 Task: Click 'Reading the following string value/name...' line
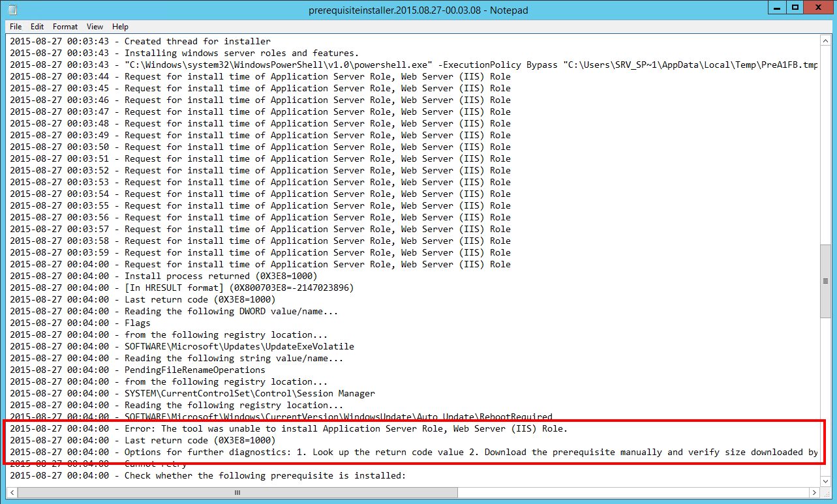(x=177, y=358)
